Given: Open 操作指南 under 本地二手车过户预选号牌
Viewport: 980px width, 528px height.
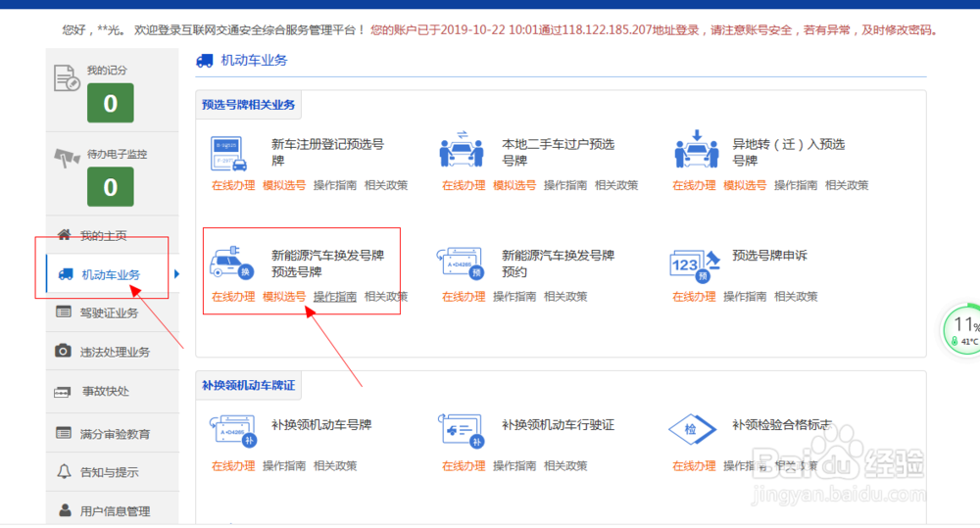Looking at the screenshot, I should coord(565,185).
